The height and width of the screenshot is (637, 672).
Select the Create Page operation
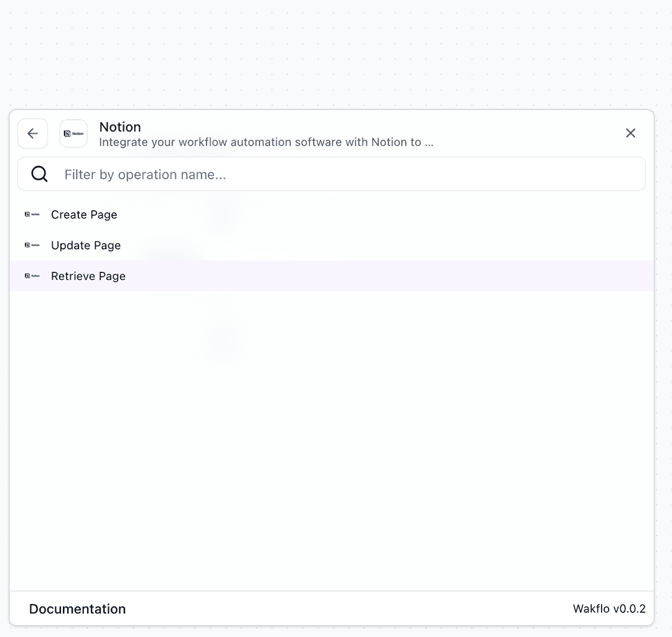[x=84, y=215]
